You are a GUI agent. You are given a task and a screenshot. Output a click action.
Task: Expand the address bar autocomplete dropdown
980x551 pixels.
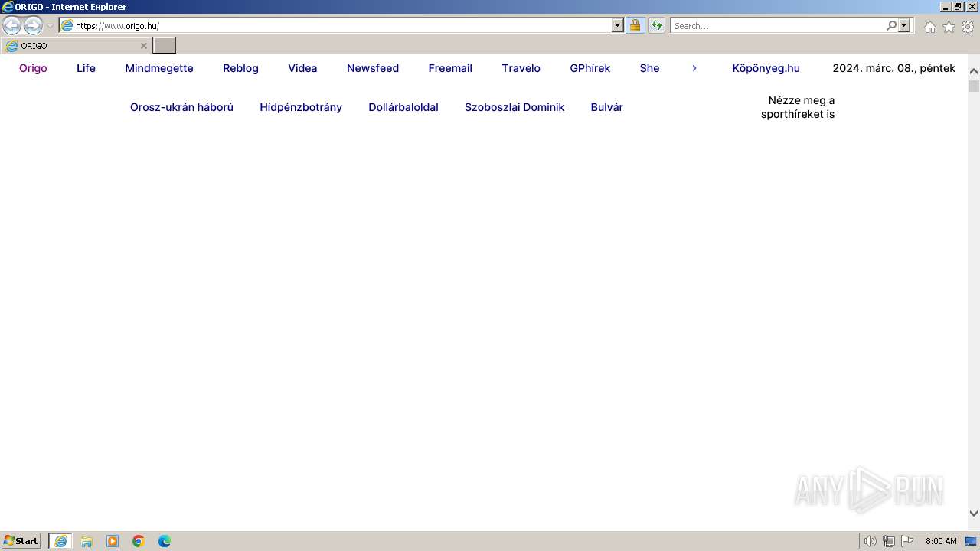(x=618, y=25)
